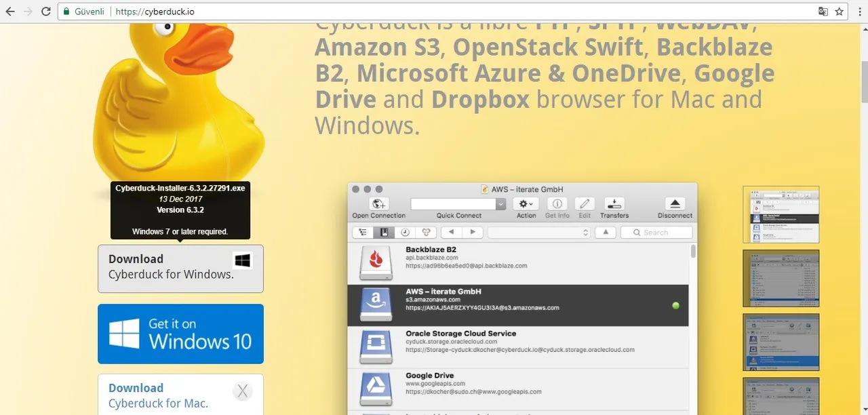Click the Oracle Storage drive icon

[x=376, y=348]
